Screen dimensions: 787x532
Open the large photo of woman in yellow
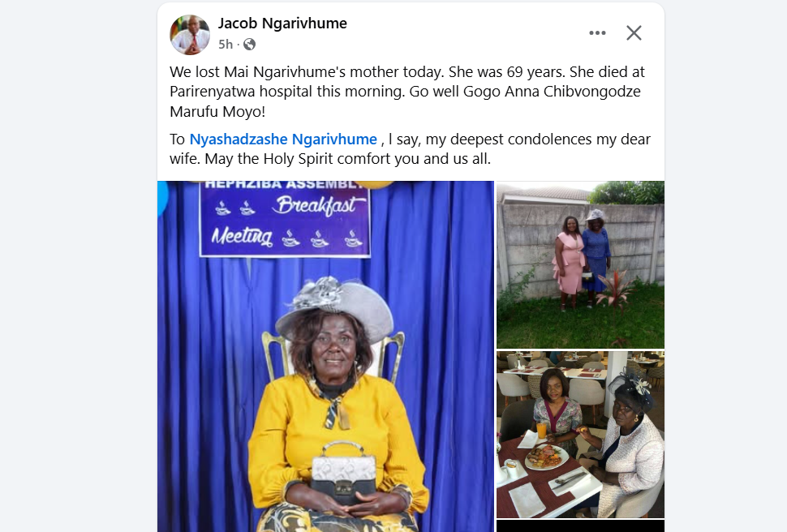325,356
